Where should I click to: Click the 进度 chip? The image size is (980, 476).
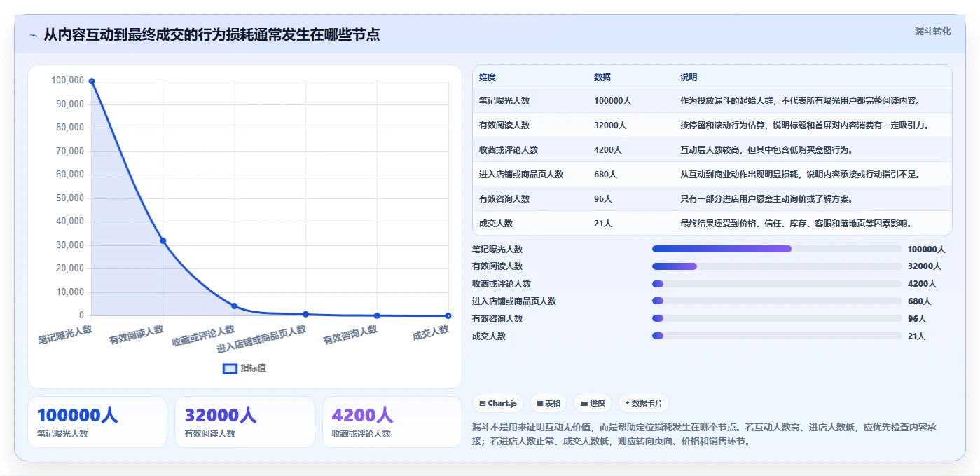pyautogui.click(x=593, y=403)
